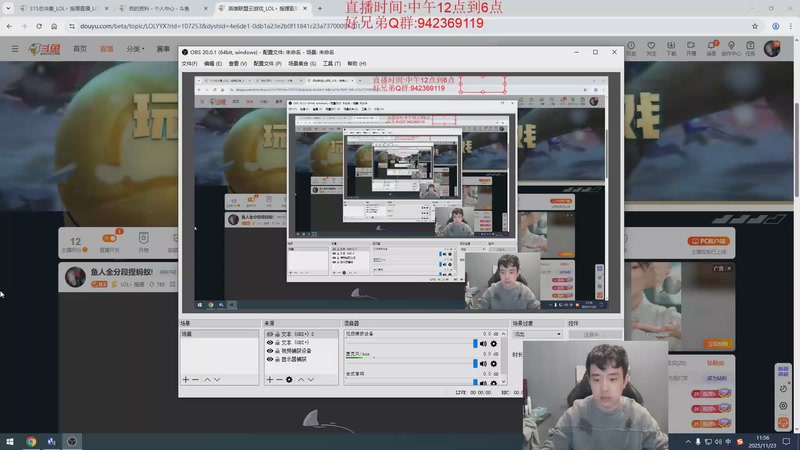Select 显示器捕获 source row
Viewport: 800px width, 450px height.
pos(301,359)
